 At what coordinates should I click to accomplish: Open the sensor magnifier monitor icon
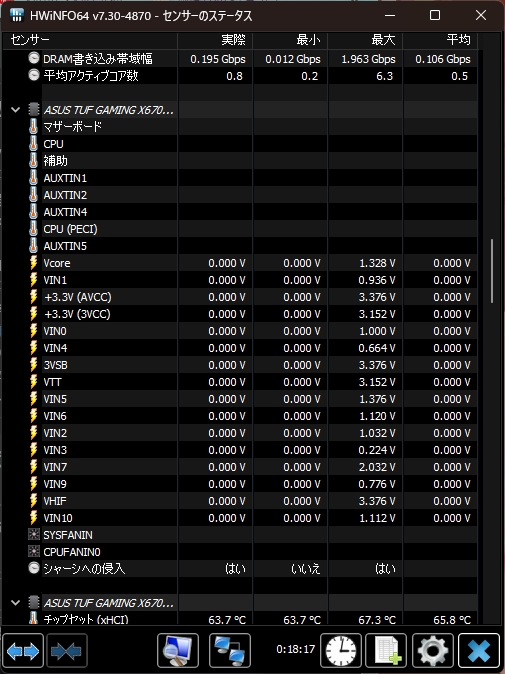(x=178, y=651)
